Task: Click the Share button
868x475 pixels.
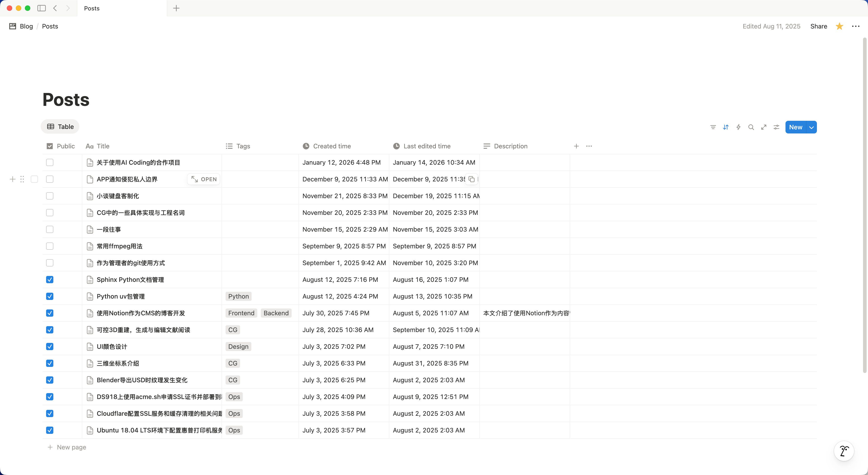Action: pyautogui.click(x=818, y=26)
